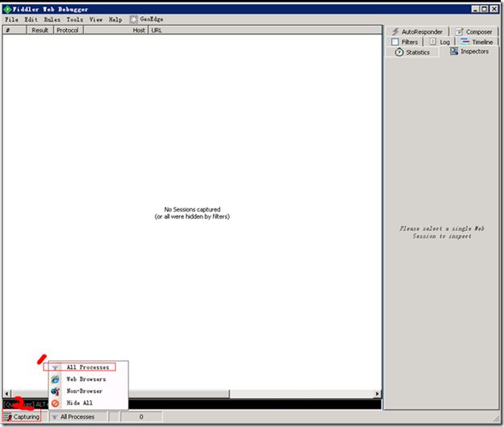This screenshot has height=427, width=504.
Task: Open the All Processes status bar dropdown
Action: tap(78, 417)
